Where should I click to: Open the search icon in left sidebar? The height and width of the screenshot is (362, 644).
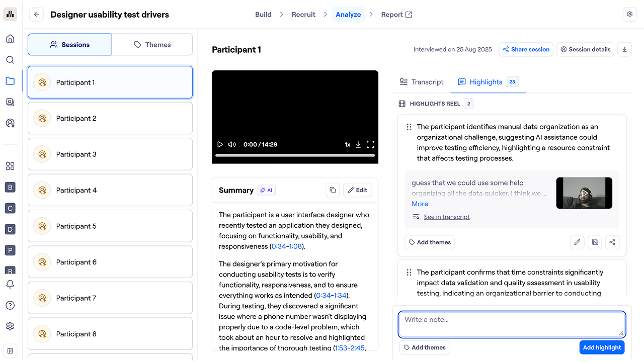pos(10,60)
